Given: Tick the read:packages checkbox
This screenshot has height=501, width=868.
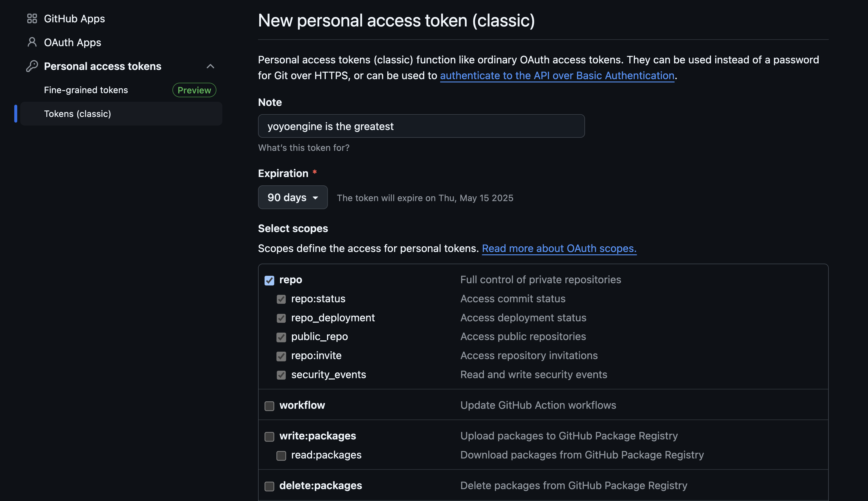Looking at the screenshot, I should [x=281, y=455].
